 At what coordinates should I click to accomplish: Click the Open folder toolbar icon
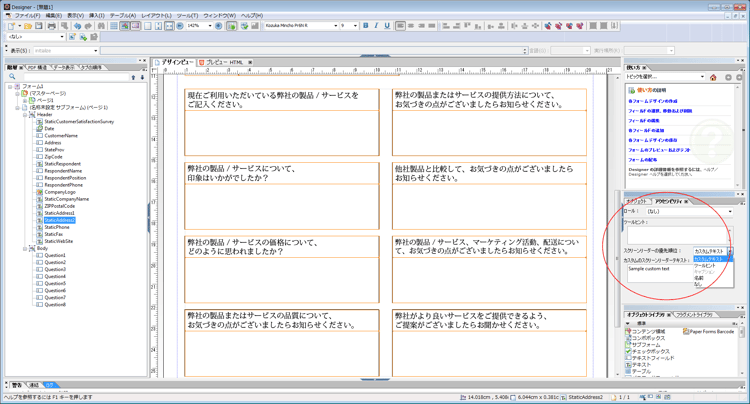coord(28,26)
